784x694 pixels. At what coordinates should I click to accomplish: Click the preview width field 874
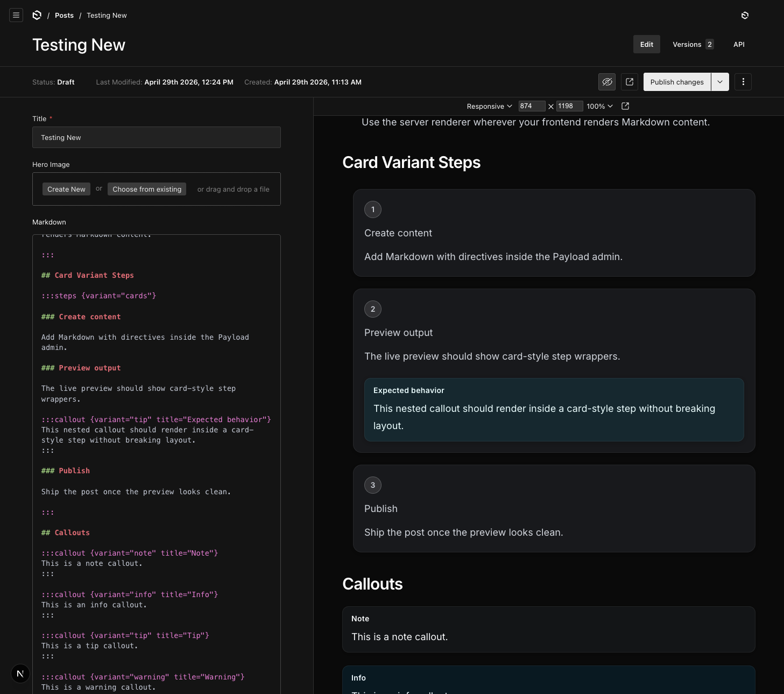[x=532, y=106]
